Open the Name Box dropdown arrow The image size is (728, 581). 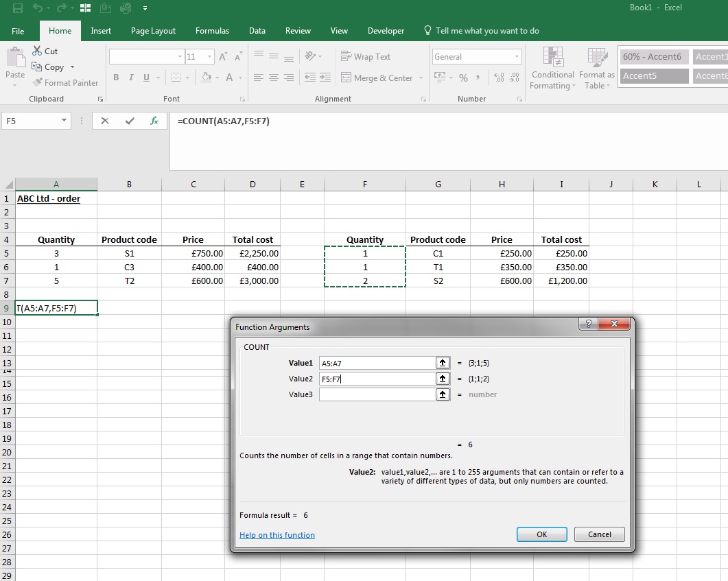(64, 121)
